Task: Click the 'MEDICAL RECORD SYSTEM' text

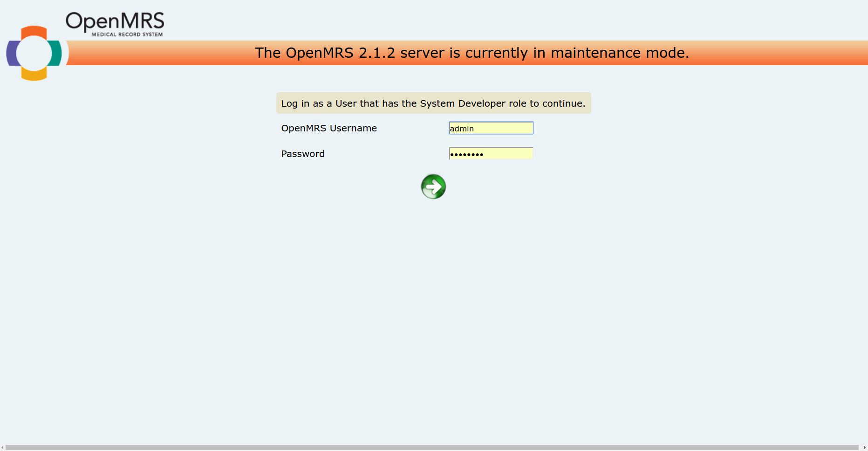Action: click(x=127, y=34)
